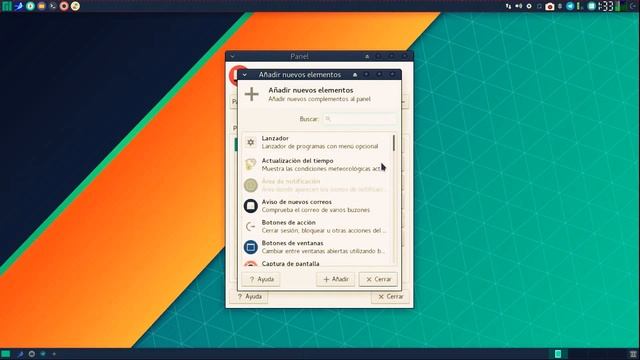Open the volume control in the tray

coord(518,6)
